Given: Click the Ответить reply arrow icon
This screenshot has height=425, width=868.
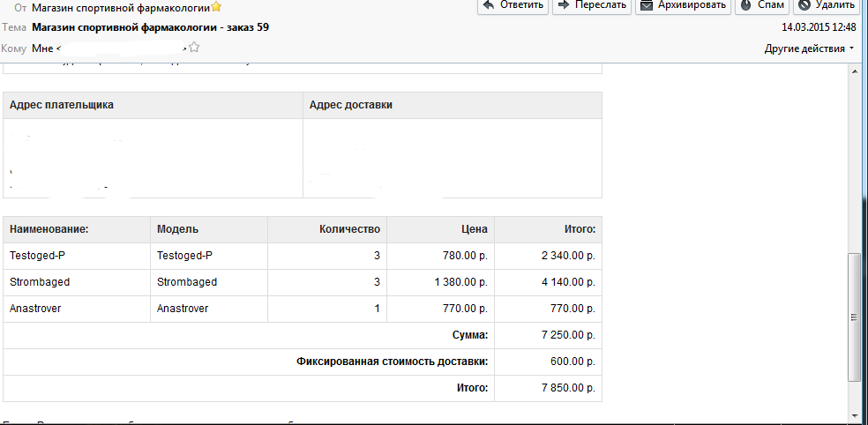Looking at the screenshot, I should [489, 5].
